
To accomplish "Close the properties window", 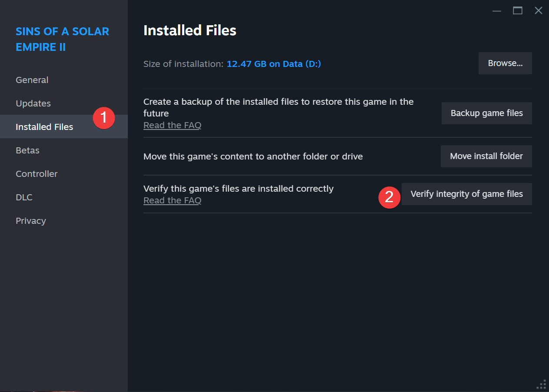I will coord(539,10).
